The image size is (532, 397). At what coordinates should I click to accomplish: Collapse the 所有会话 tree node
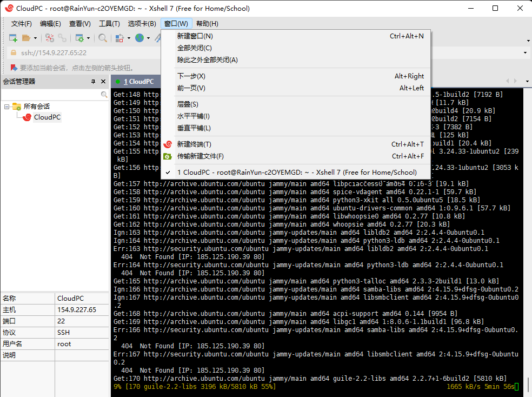point(6,107)
